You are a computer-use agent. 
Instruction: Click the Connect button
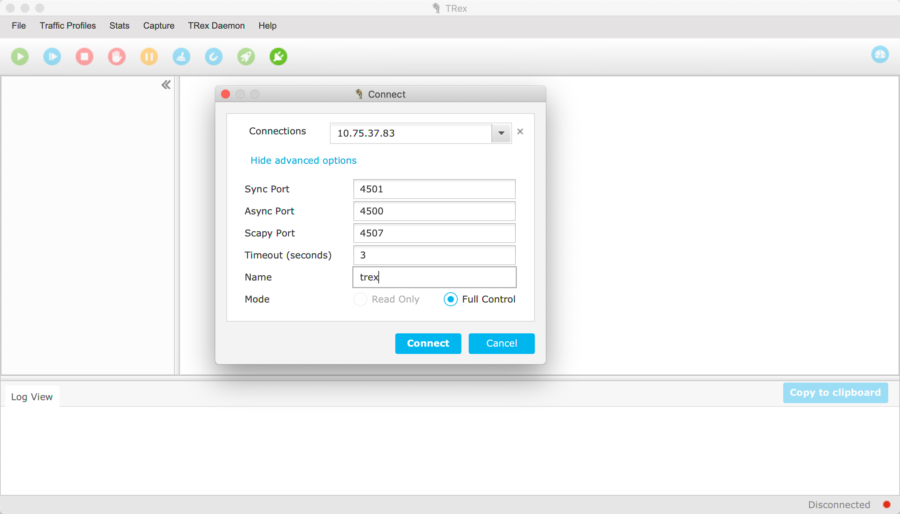point(428,343)
